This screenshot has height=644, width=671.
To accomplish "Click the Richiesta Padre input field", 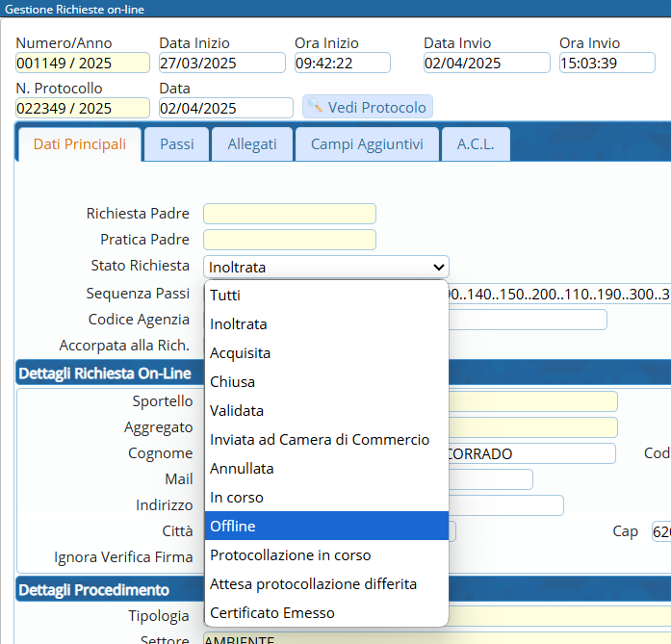I will [x=289, y=214].
